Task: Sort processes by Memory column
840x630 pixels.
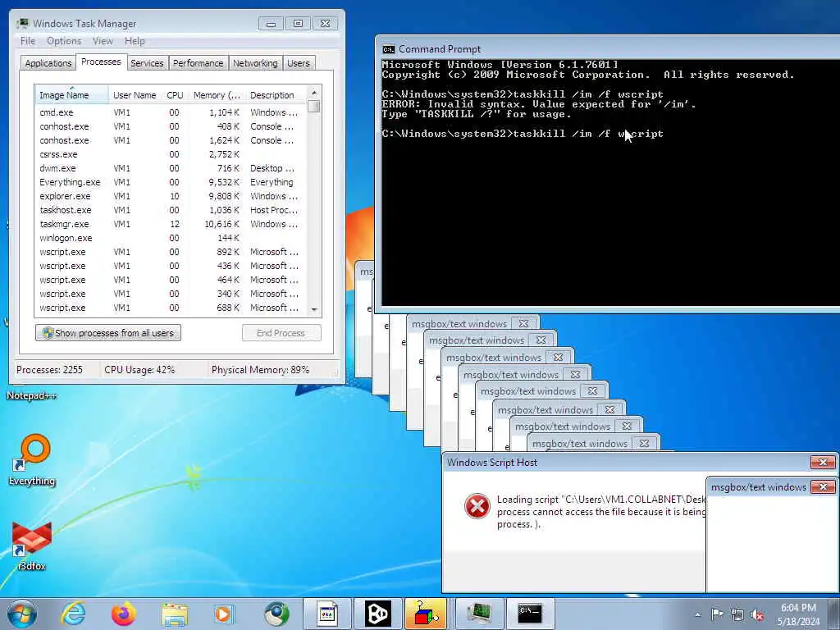Action: coord(217,95)
